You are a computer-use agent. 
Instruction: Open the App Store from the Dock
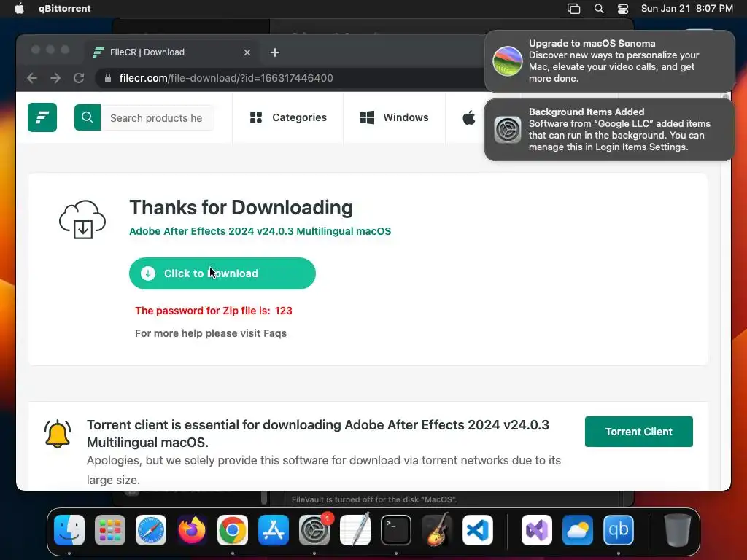pos(274,530)
